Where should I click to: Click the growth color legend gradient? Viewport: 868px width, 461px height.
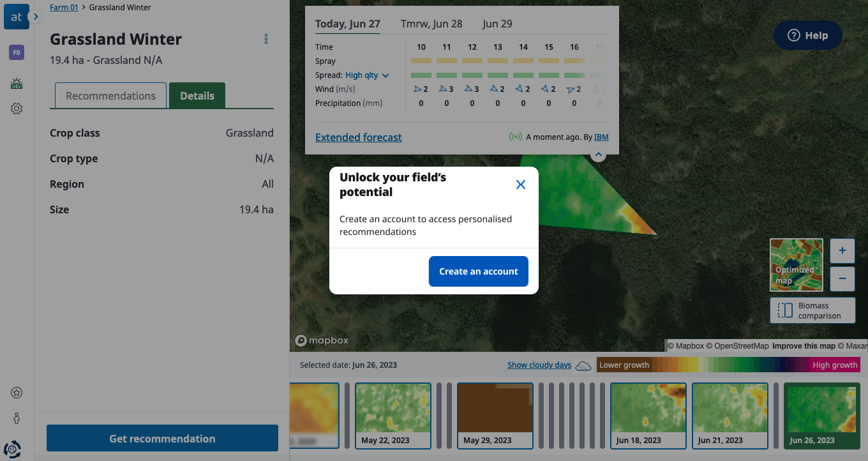point(731,365)
